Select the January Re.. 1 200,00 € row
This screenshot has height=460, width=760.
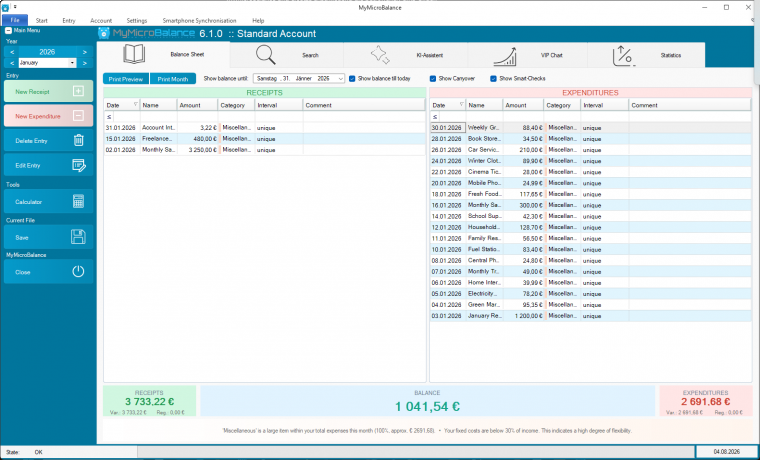tap(590, 316)
